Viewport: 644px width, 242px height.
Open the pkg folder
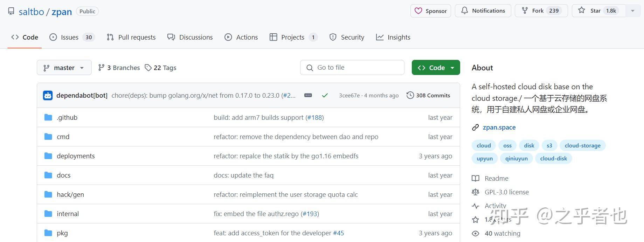coord(62,233)
